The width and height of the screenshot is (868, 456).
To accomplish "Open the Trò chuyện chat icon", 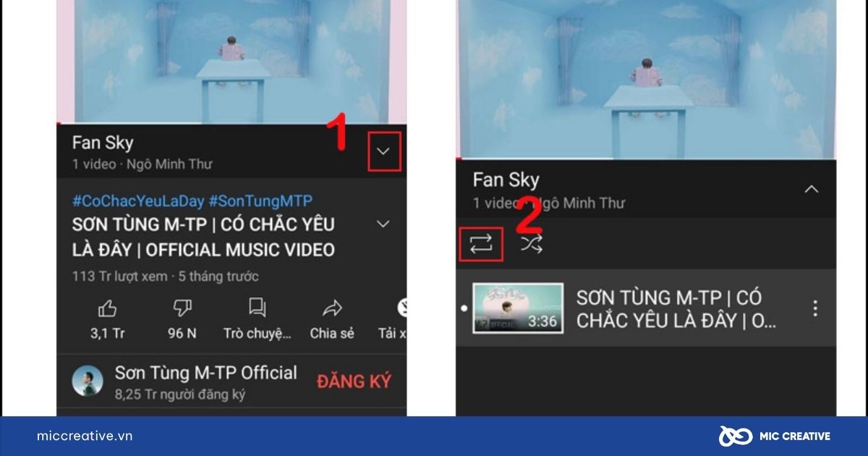I will (x=257, y=308).
